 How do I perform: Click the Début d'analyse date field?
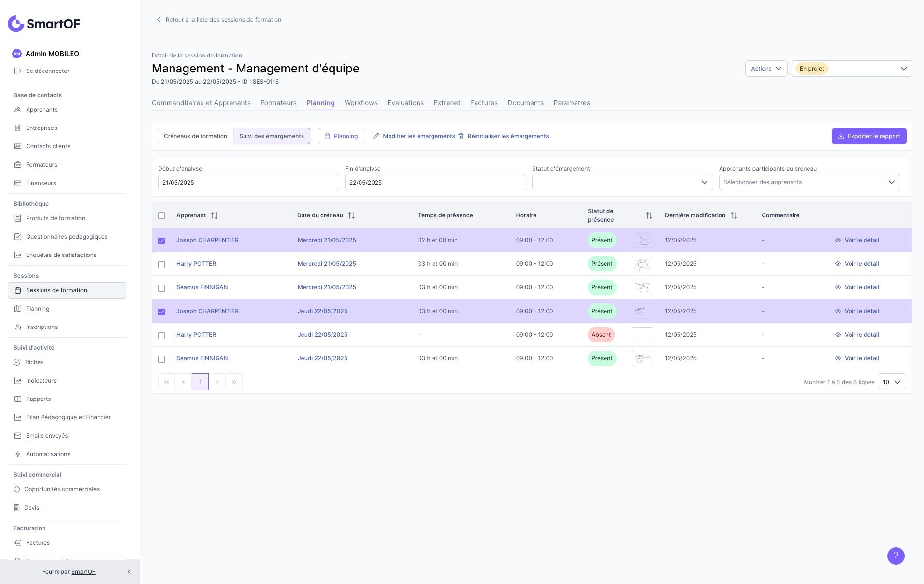pyautogui.click(x=248, y=182)
